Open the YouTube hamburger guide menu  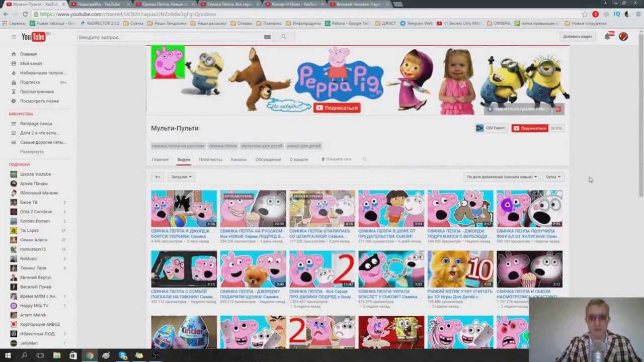coord(14,37)
